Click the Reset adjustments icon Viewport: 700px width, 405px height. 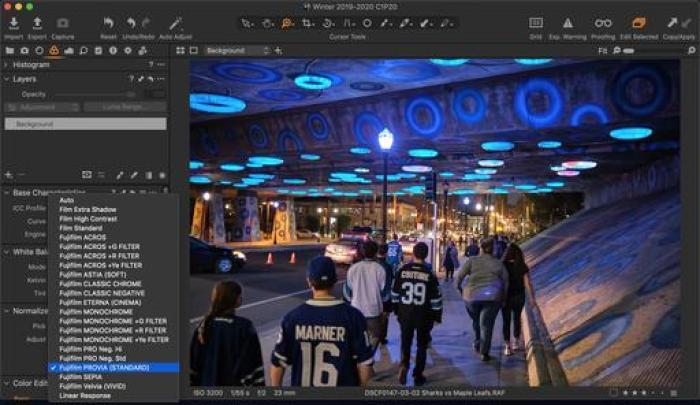108,23
